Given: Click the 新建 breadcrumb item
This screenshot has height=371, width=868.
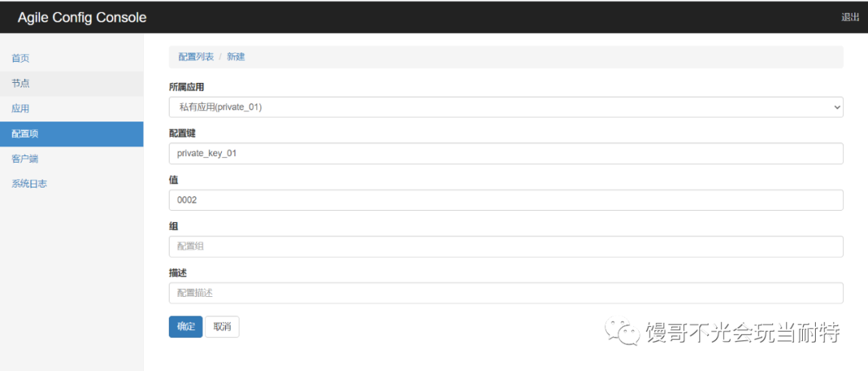Looking at the screenshot, I should [x=235, y=56].
